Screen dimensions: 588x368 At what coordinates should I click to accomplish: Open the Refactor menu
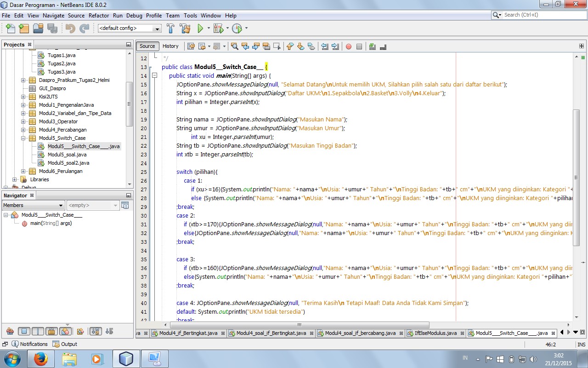(x=99, y=16)
